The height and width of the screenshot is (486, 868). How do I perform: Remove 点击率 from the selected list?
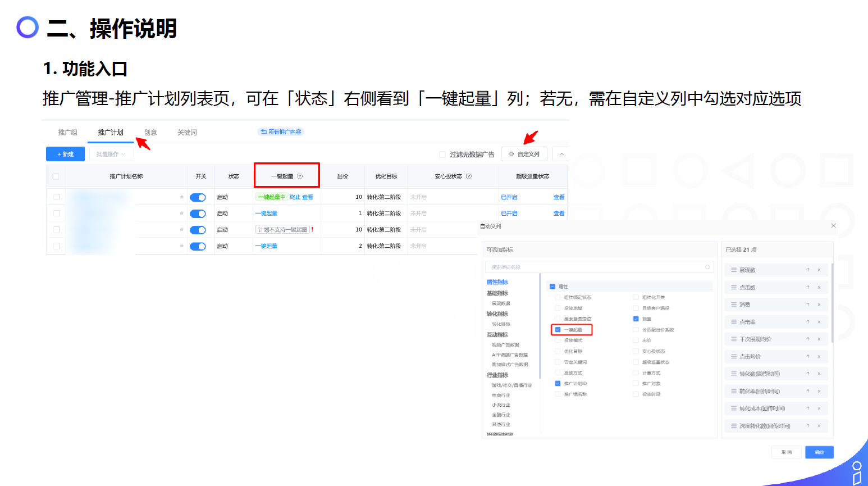pyautogui.click(x=819, y=323)
